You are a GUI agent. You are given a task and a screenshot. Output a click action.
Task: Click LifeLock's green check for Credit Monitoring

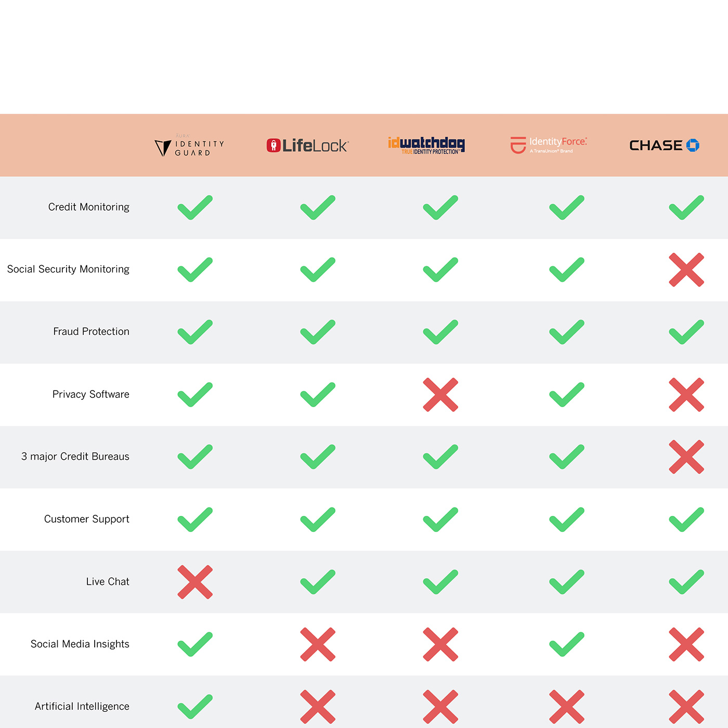[318, 207]
